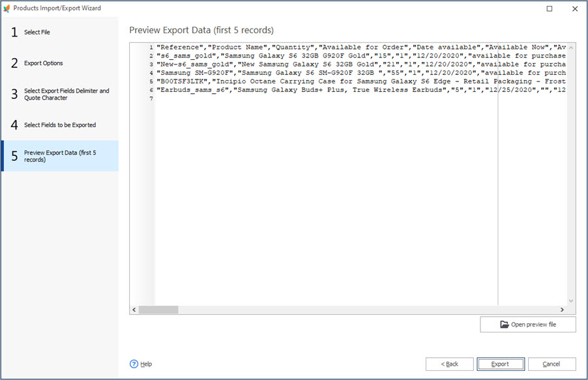Maximize the Products Import/Export Wizard window

point(550,8)
